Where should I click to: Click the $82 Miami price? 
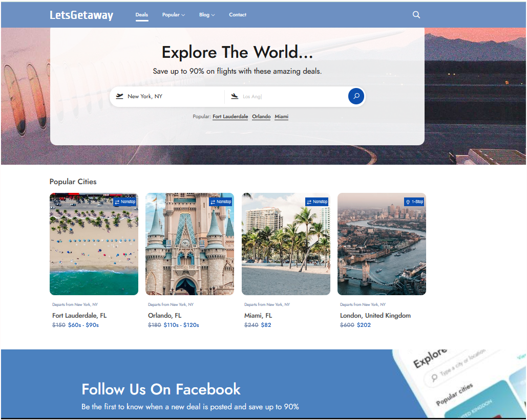point(266,325)
